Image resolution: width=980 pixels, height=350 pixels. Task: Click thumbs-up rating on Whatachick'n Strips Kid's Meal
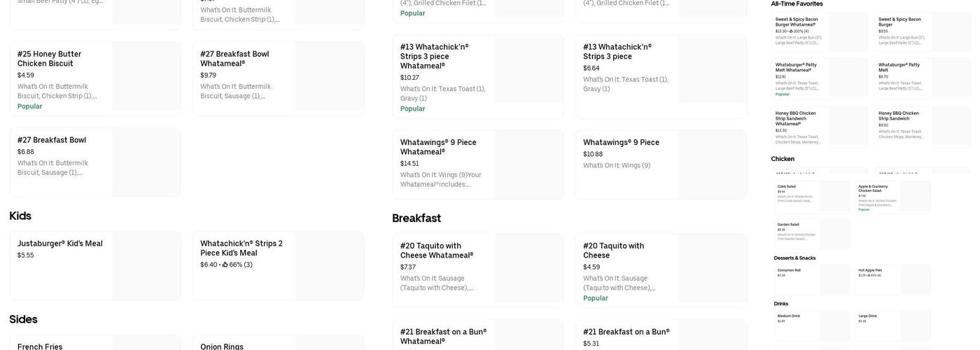pyautogui.click(x=225, y=265)
